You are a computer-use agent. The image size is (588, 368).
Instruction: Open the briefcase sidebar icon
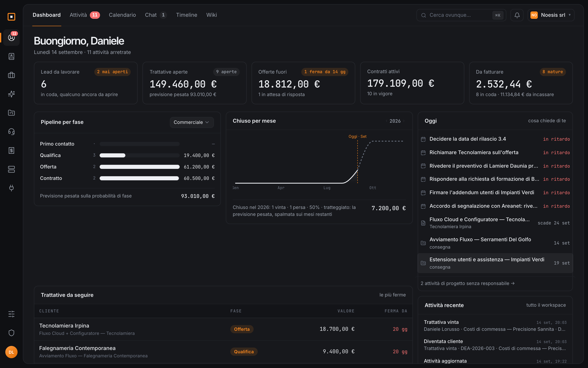pyautogui.click(x=11, y=75)
